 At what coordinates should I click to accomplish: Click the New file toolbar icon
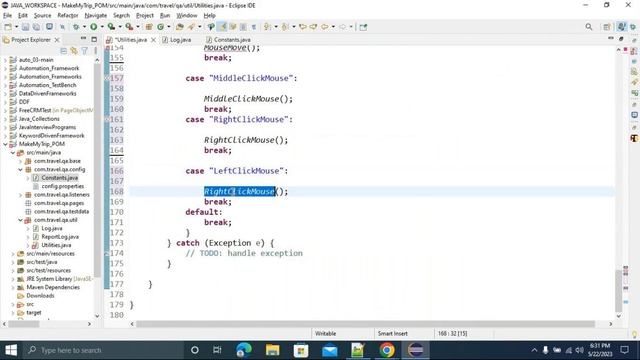(8, 27)
